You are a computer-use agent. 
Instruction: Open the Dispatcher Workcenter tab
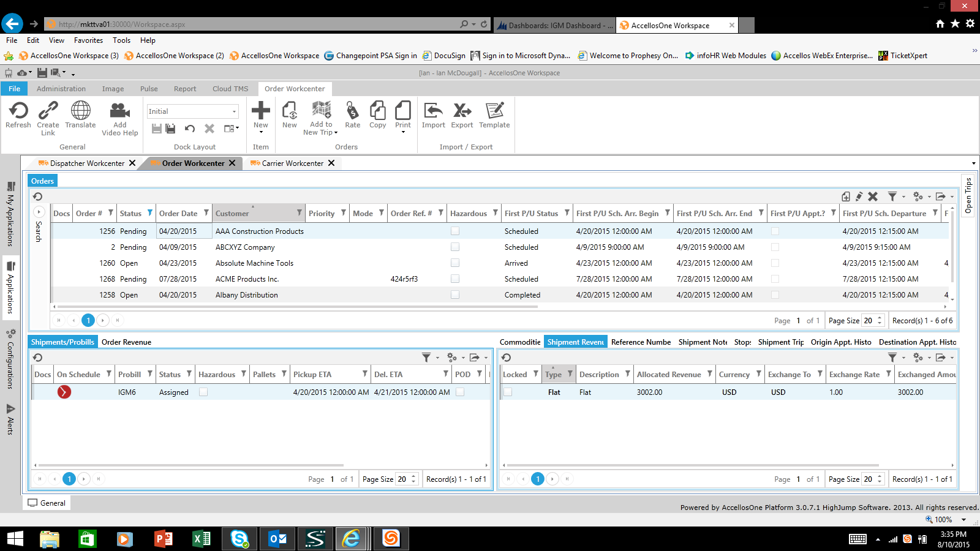[x=87, y=163]
